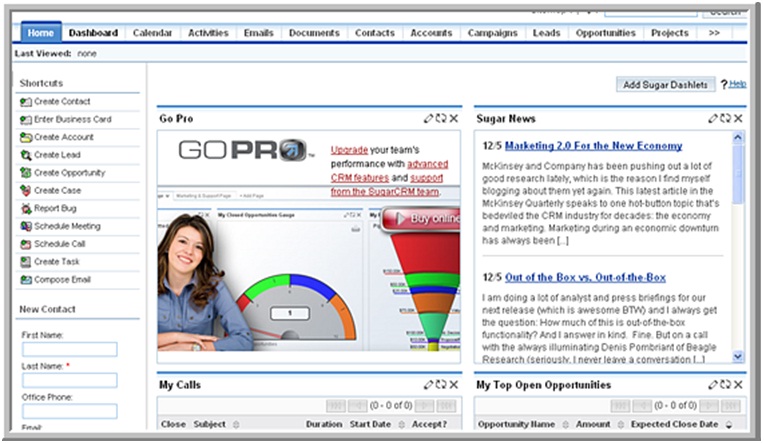
Task: Click the Buy online button
Action: coord(422,219)
